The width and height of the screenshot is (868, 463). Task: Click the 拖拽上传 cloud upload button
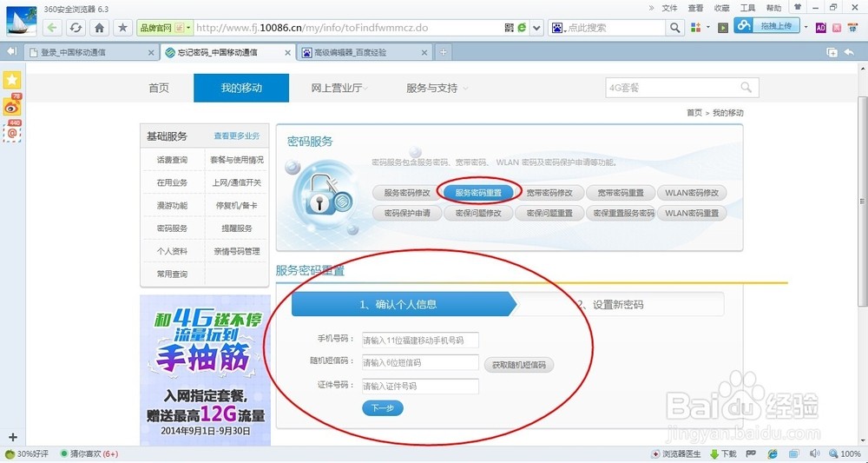point(766,25)
